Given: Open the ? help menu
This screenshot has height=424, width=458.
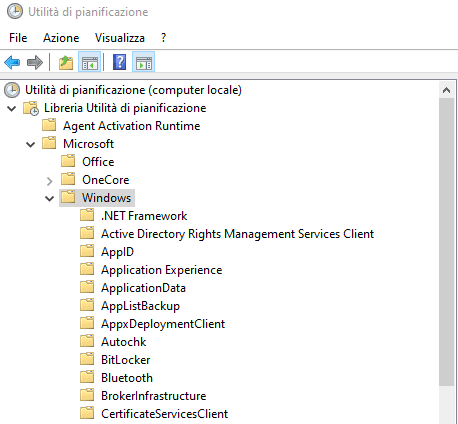Looking at the screenshot, I should pos(163,38).
